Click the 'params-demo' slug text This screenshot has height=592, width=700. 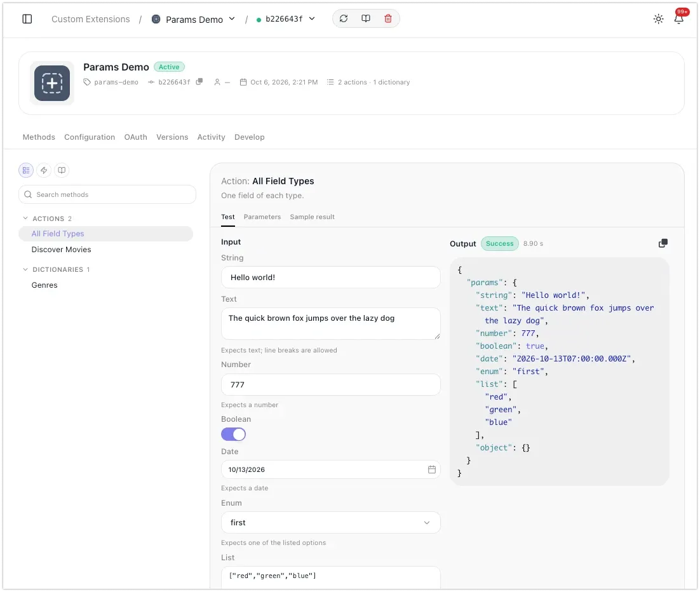(x=116, y=82)
